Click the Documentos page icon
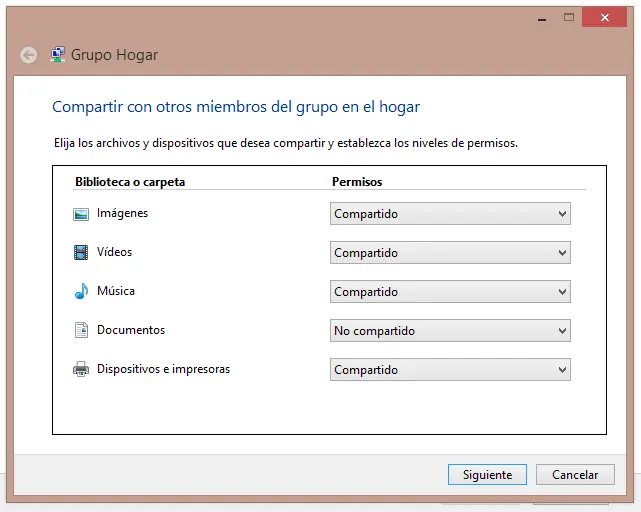This screenshot has height=512, width=641. (81, 330)
